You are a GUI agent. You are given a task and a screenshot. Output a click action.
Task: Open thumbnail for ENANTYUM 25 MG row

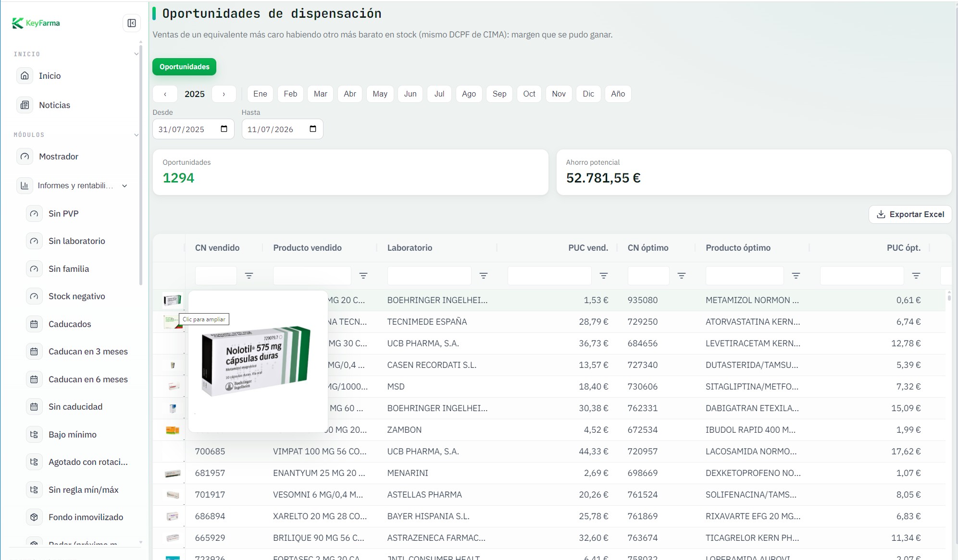[x=173, y=474]
